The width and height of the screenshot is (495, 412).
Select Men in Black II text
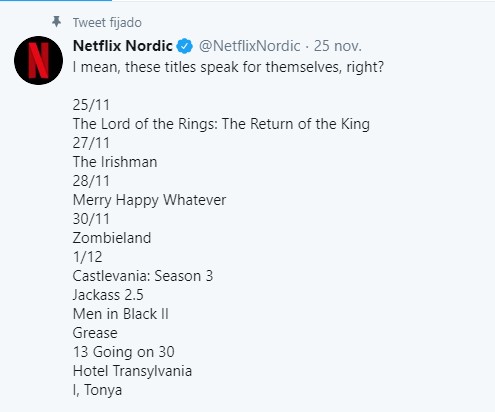point(121,314)
